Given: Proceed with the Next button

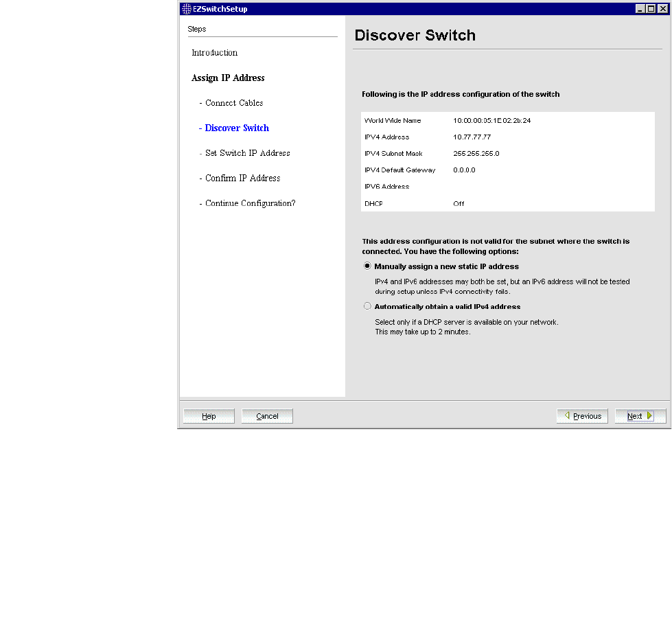Looking at the screenshot, I should 640,416.
